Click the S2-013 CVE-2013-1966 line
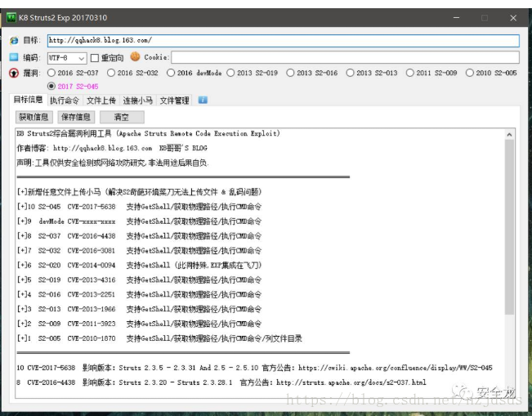Screen dimensions: 532x416 (139, 309)
